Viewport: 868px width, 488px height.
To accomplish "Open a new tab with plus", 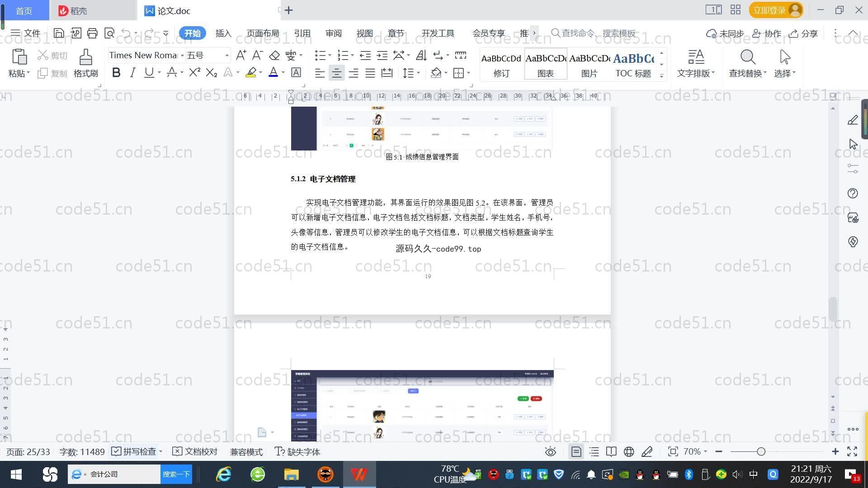I will 289,10.
